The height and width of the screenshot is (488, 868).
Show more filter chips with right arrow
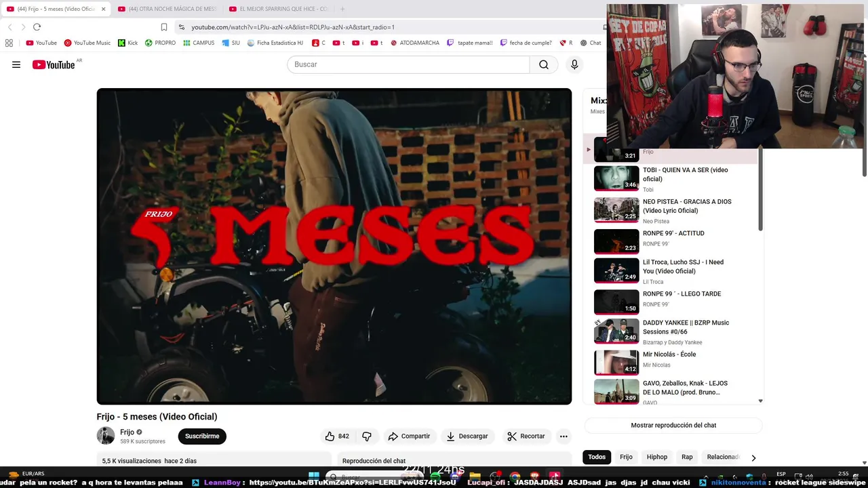753,457
